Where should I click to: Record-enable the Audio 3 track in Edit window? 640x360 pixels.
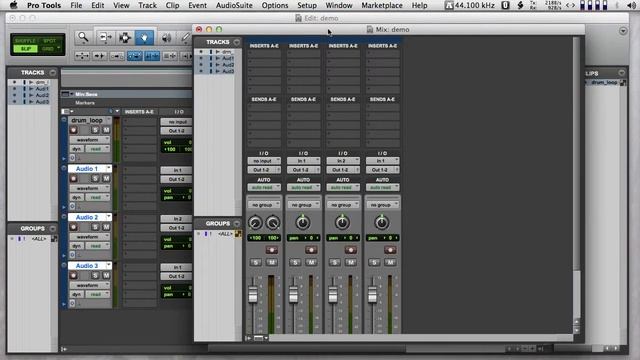point(73,275)
